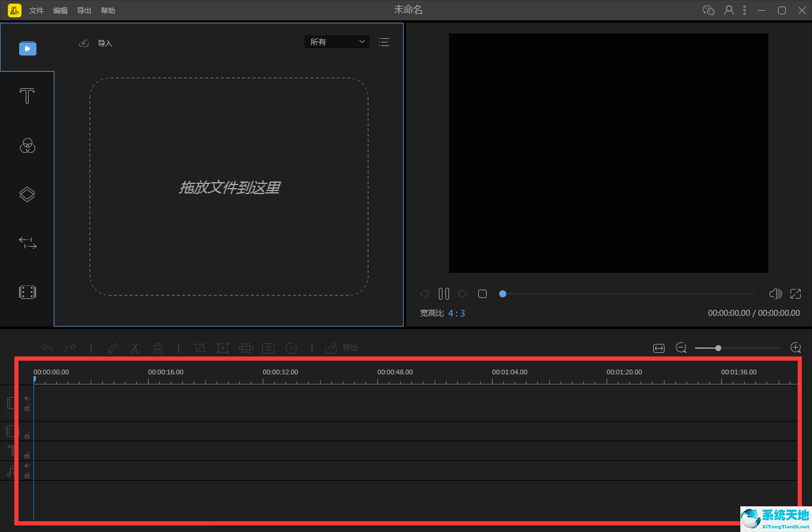812x532 pixels.
Task: Click the 00:00:16.00 ruler mark
Action: [x=166, y=372]
